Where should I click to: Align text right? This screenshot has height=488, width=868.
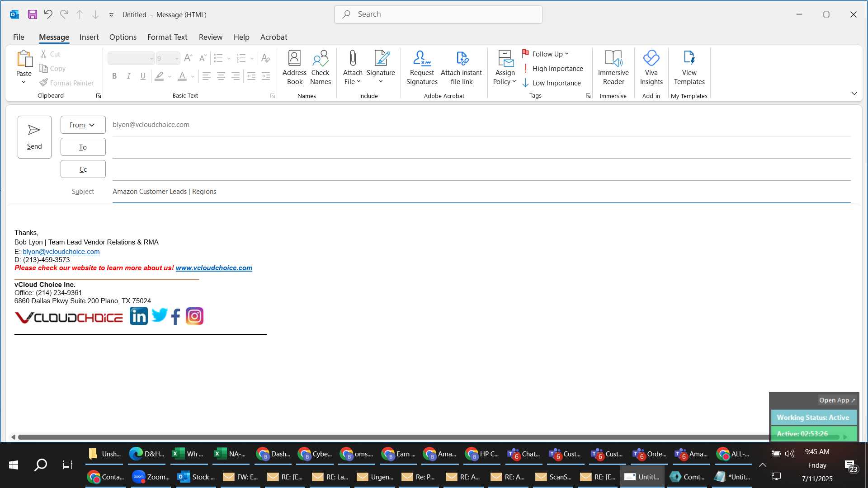pyautogui.click(x=235, y=76)
